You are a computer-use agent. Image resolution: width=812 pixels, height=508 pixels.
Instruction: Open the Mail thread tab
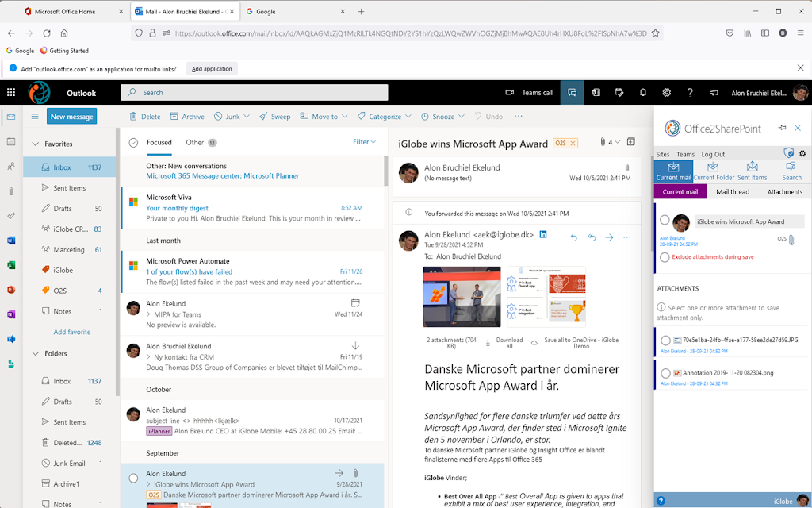(732, 192)
